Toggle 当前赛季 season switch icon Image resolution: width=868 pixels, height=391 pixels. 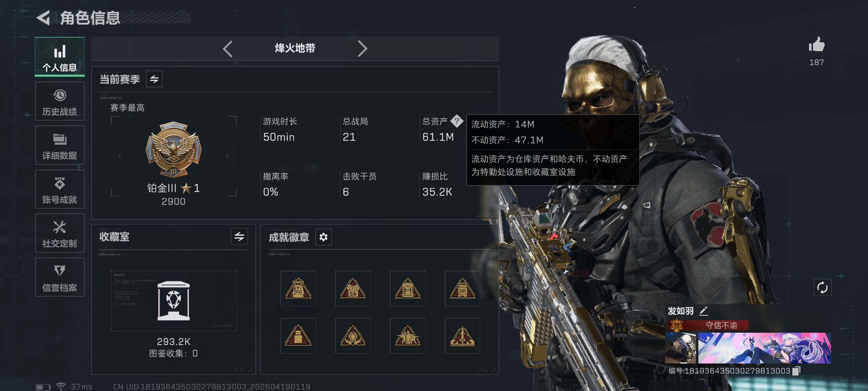154,79
